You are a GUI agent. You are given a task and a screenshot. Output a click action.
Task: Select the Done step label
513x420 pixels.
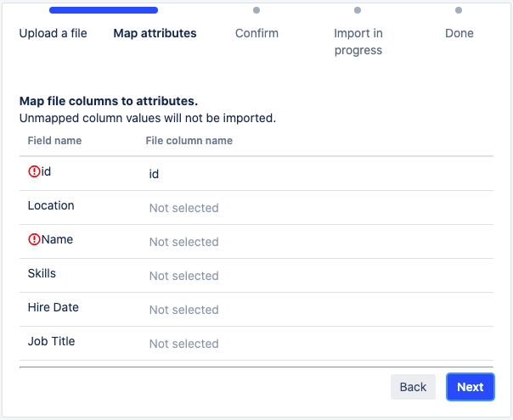pos(459,34)
